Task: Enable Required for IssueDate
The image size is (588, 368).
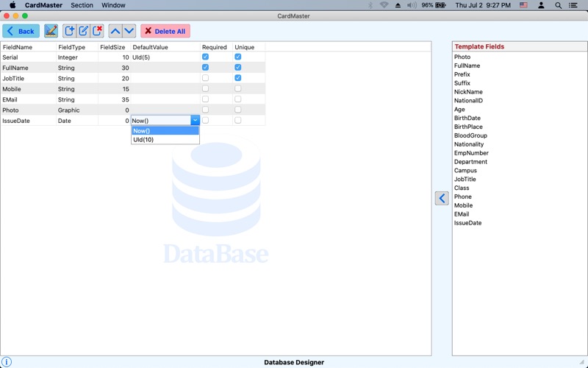Action: coord(205,120)
